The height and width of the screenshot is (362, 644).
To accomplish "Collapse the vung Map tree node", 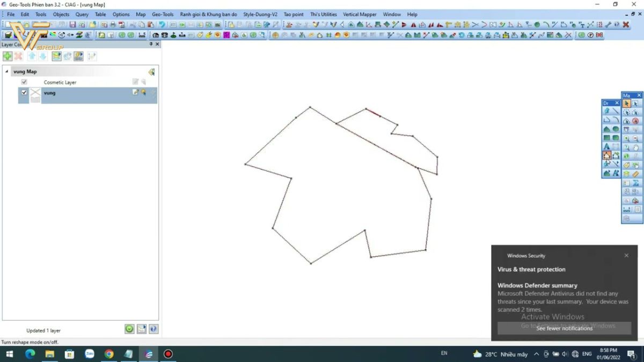I will [7, 71].
